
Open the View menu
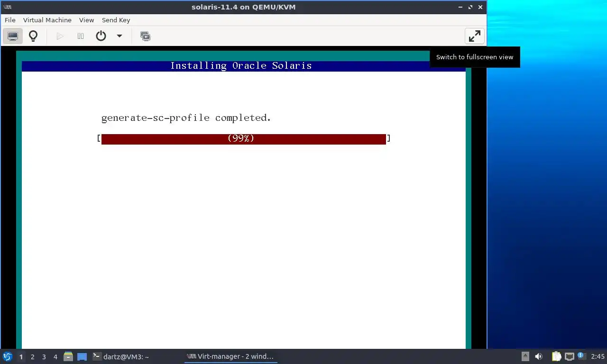(86, 20)
